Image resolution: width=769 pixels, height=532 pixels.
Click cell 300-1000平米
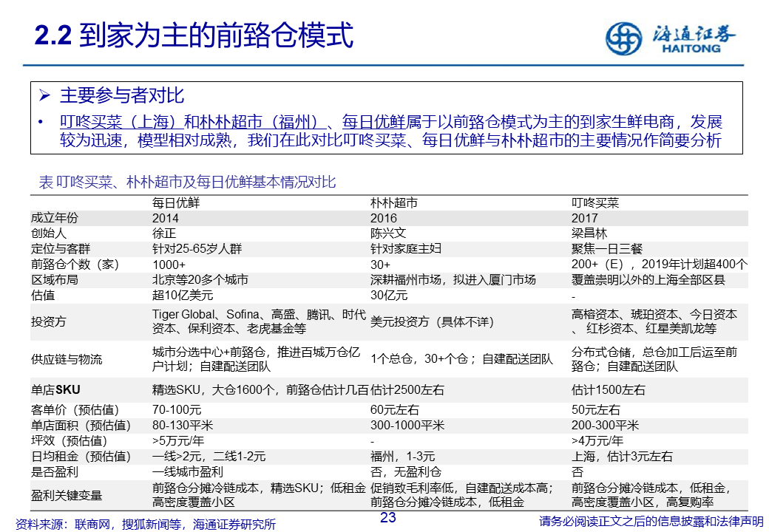[x=407, y=425]
